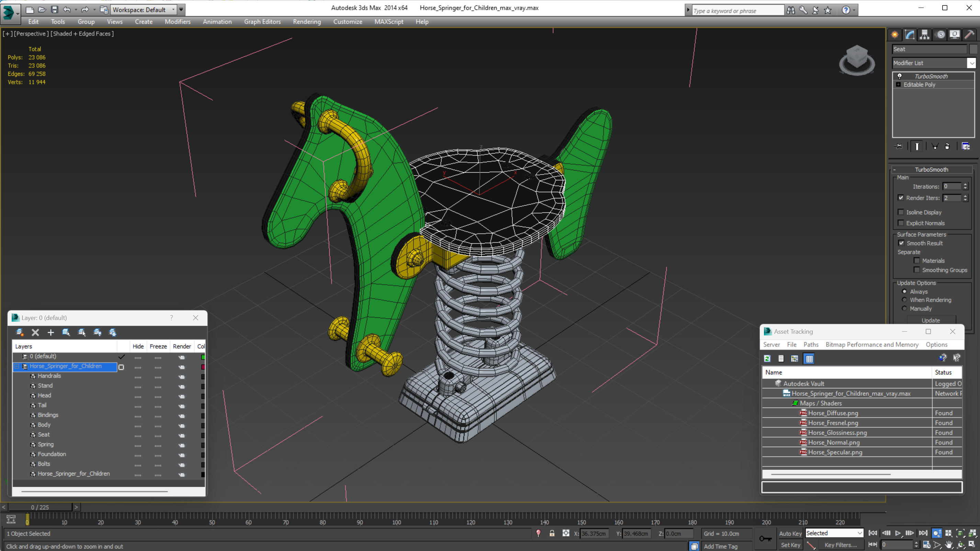Click Zoom Extents All Selected icon
The width and height of the screenshot is (980, 551).
972,533
